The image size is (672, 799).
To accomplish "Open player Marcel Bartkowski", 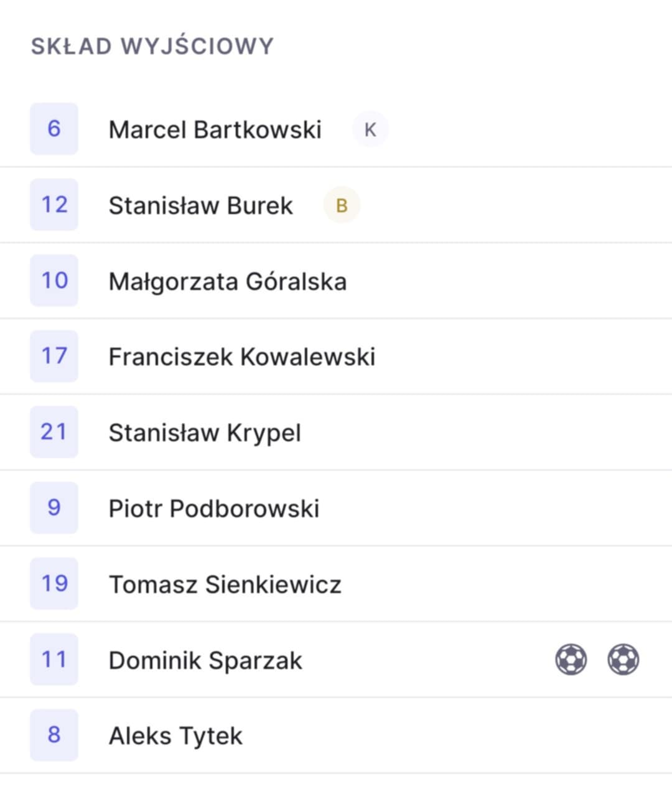I will pos(215,129).
